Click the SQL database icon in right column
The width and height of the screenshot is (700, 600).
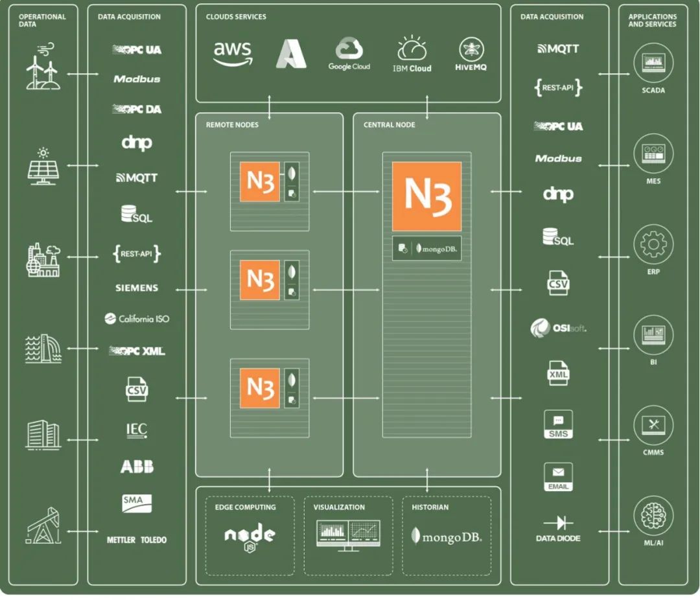(558, 237)
